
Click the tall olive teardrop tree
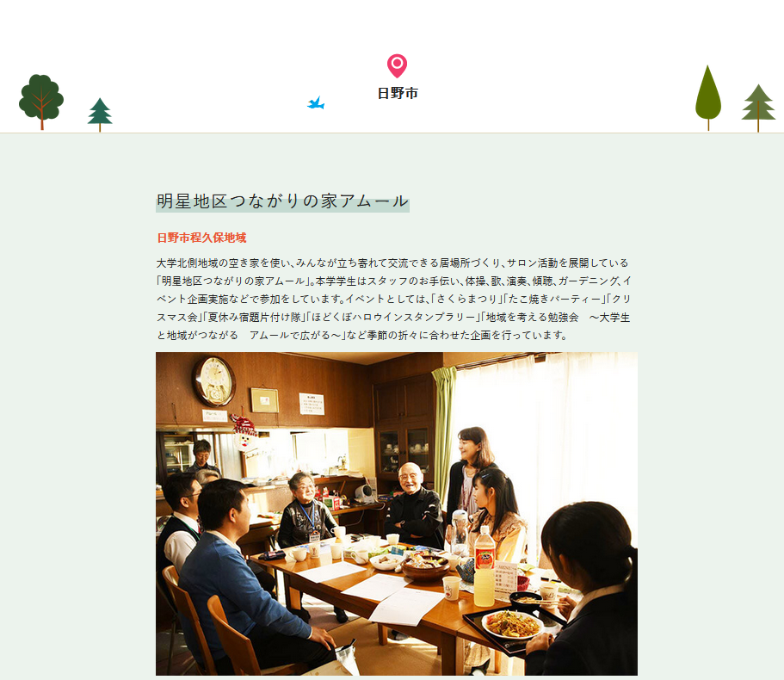click(x=708, y=98)
